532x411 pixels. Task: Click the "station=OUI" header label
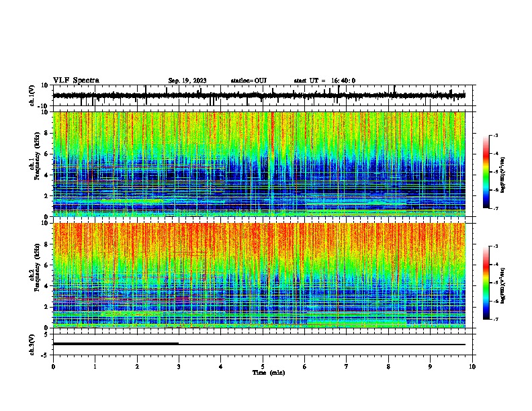tap(249, 81)
